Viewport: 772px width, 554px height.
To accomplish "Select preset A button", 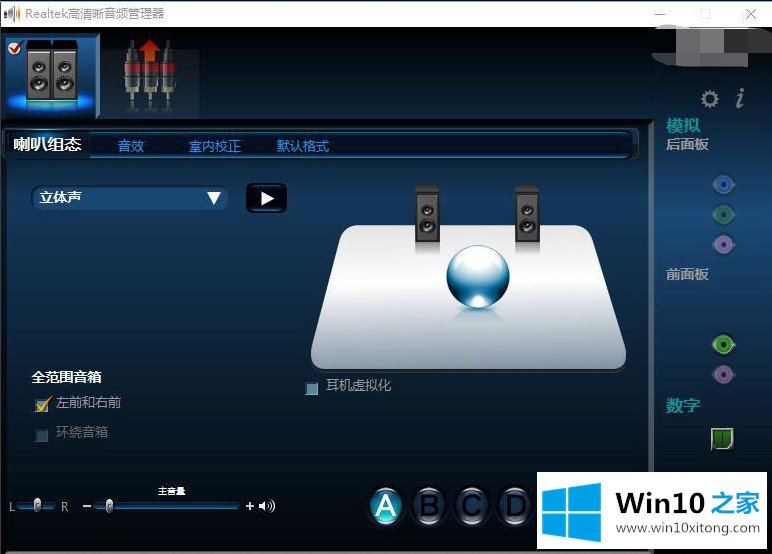I will 386,506.
